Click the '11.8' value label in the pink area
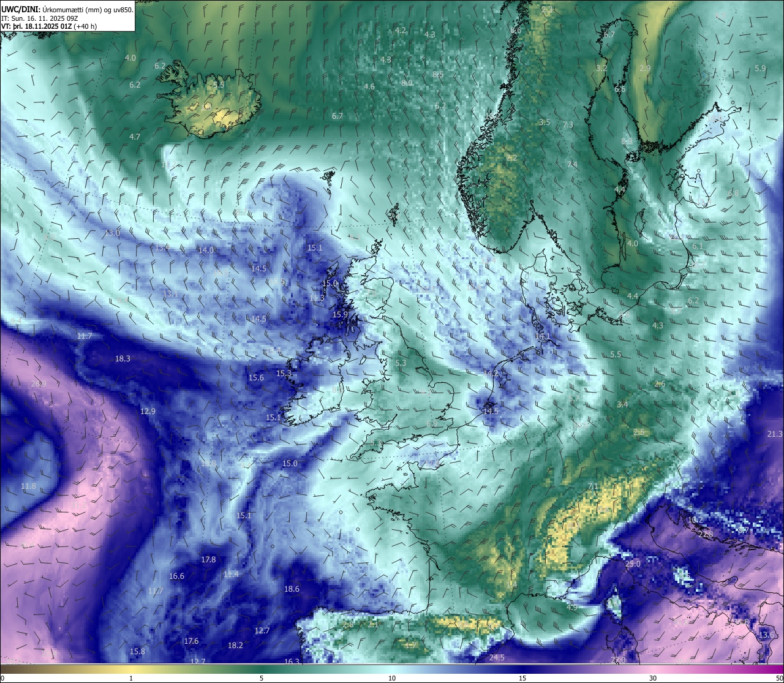Viewport: 784px width, 683px height. pos(28,486)
